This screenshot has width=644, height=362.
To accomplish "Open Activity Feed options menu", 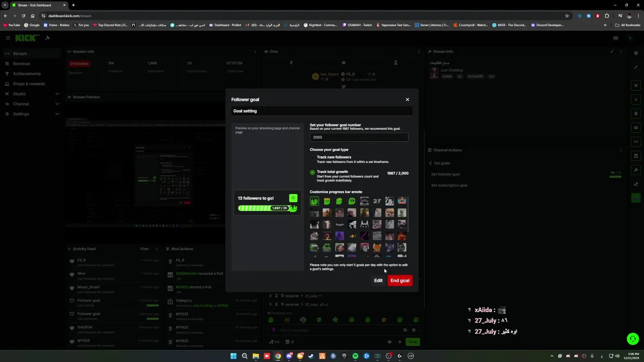I will [x=156, y=249].
